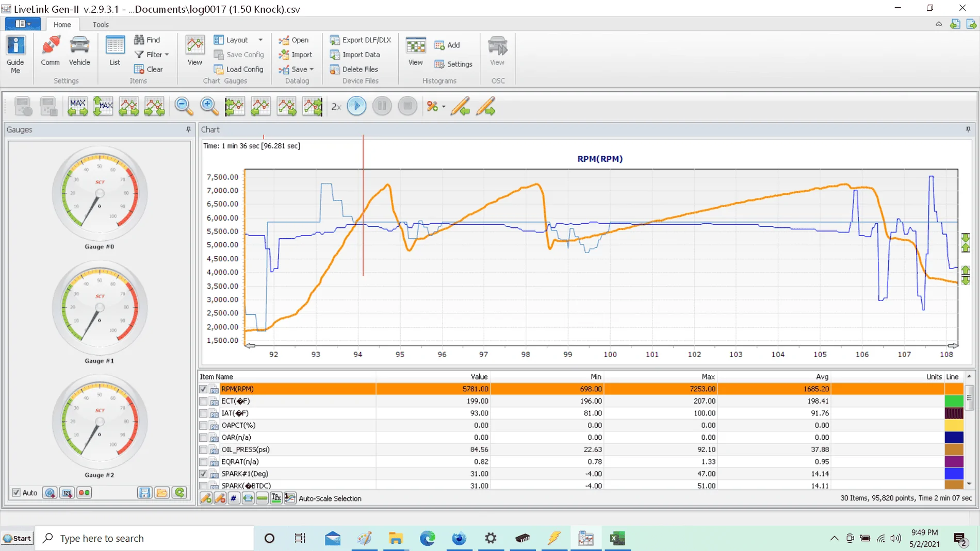The height and width of the screenshot is (551, 980).
Task: Toggle the Auto checkbox under gauges
Action: (x=17, y=493)
